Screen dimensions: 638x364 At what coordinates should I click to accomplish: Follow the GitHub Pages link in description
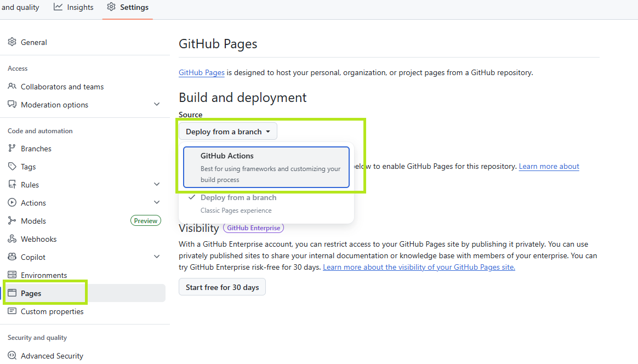tap(201, 72)
